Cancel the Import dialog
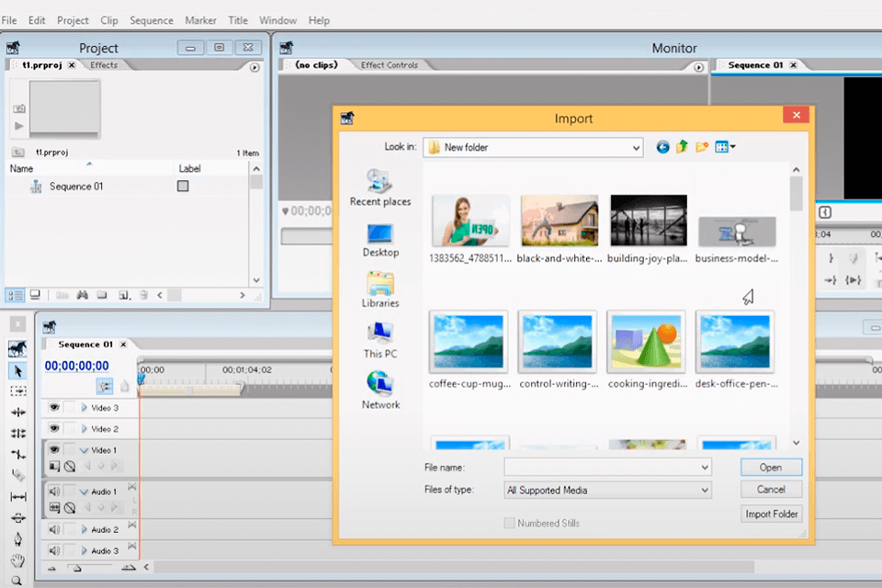Image resolution: width=882 pixels, height=588 pixels. point(771,489)
